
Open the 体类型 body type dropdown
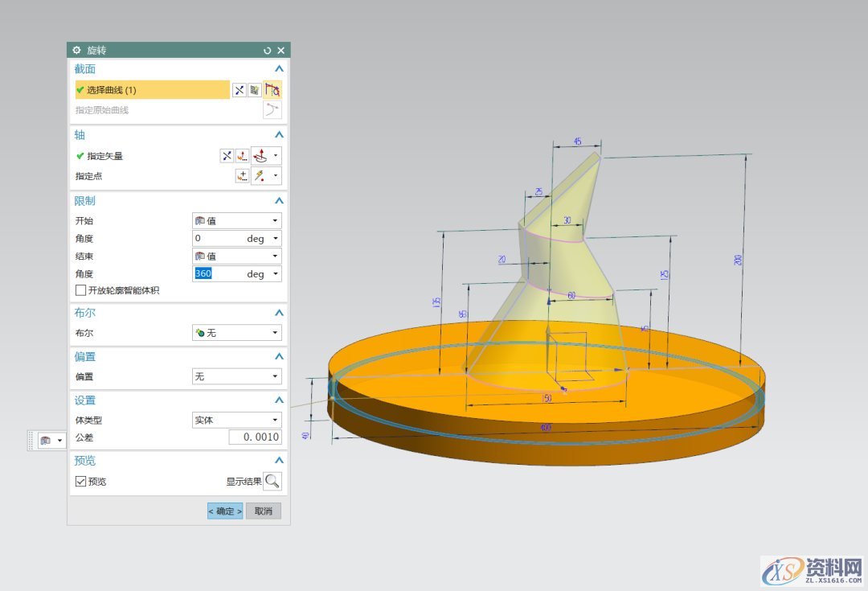point(236,420)
